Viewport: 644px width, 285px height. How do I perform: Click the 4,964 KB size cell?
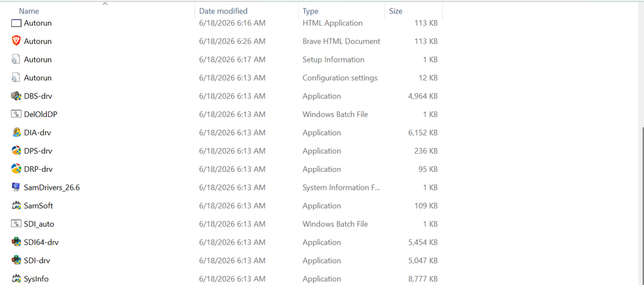(x=423, y=96)
